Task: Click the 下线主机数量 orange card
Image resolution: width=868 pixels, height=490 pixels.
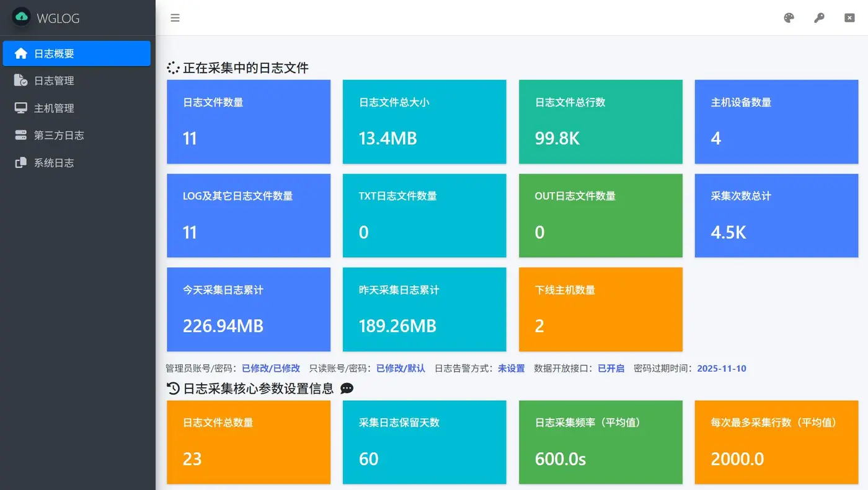Action: click(x=600, y=310)
